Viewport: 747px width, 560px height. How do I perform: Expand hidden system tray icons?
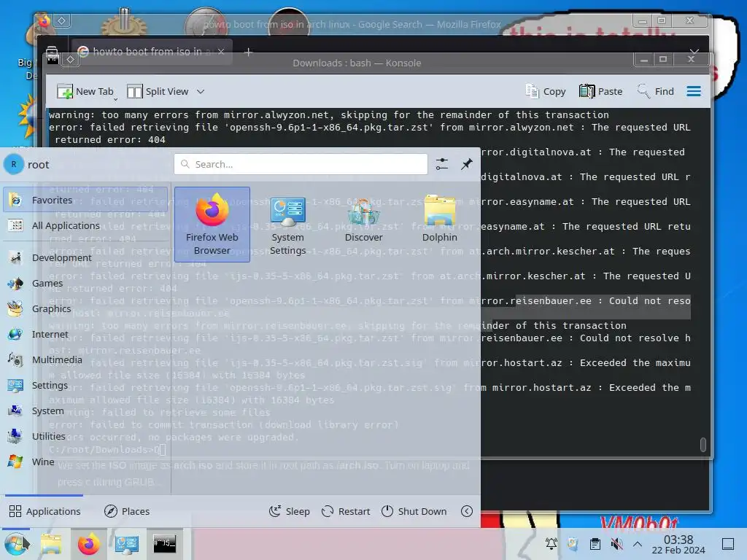point(638,544)
